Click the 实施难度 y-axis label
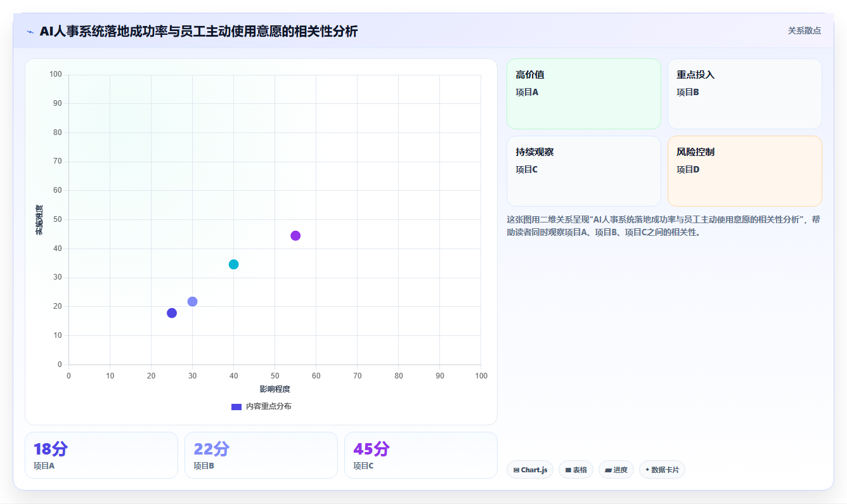The image size is (847, 504). (39, 220)
